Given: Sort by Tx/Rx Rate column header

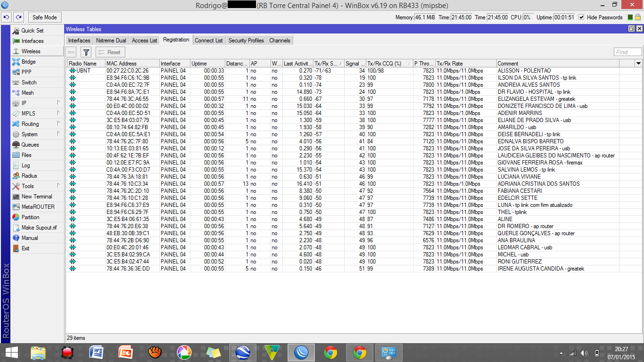Looking at the screenshot, I should point(466,63).
